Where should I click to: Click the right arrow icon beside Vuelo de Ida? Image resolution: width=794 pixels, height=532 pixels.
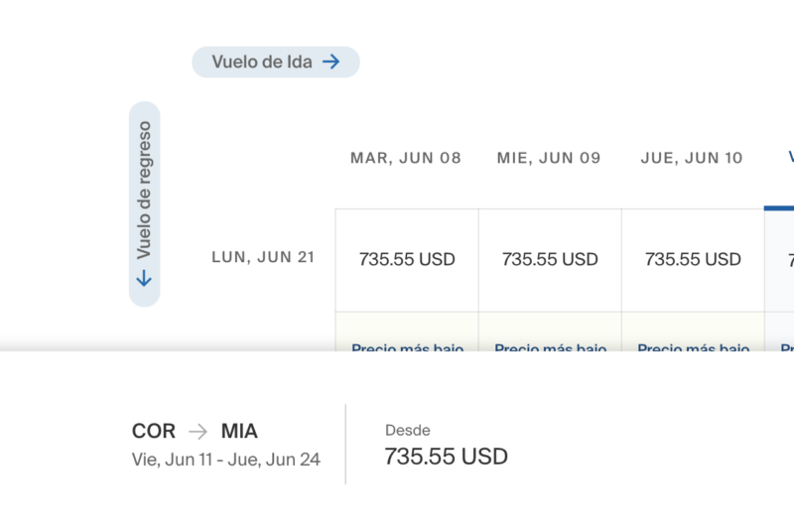click(x=331, y=62)
